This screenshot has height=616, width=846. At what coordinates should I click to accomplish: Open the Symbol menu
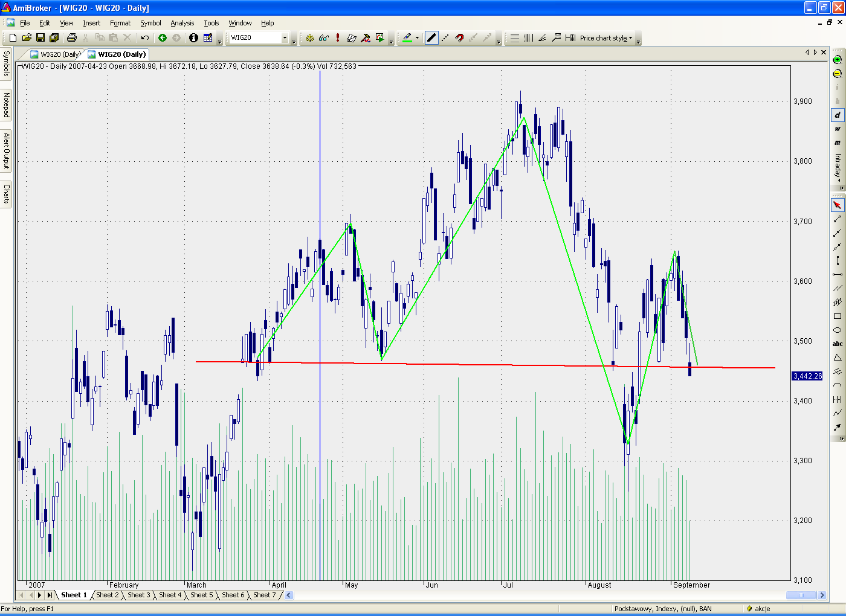150,23
